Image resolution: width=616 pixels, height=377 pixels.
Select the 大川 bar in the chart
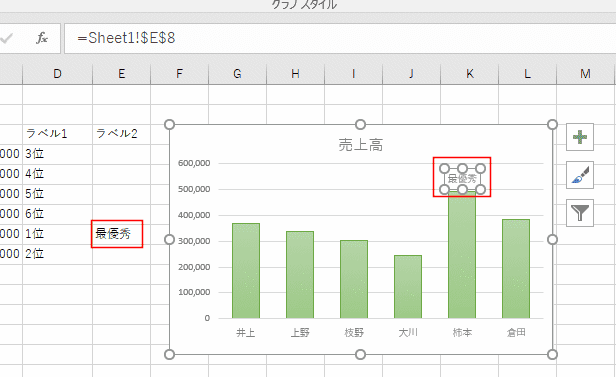pyautogui.click(x=408, y=287)
